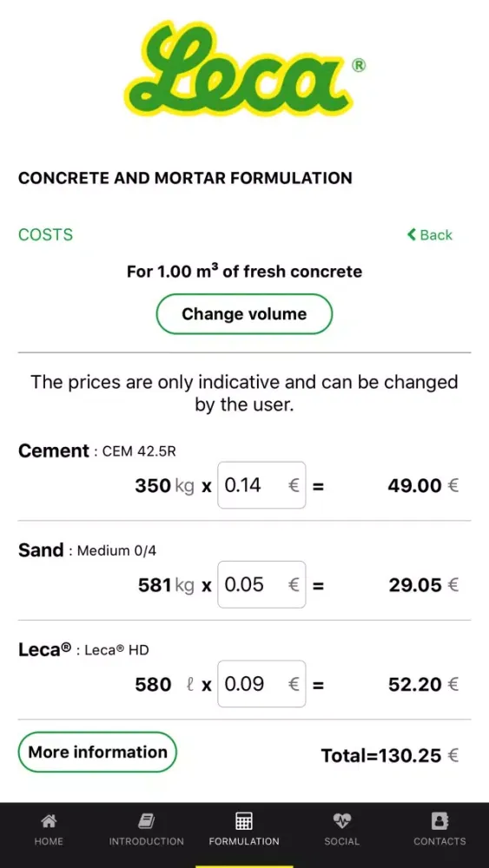
Task: Click the Back chevron arrow
Action: [412, 234]
